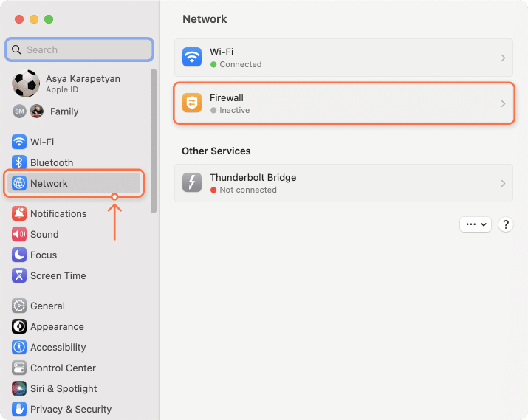Click the Focus moon icon
This screenshot has width=528, height=420.
19,255
